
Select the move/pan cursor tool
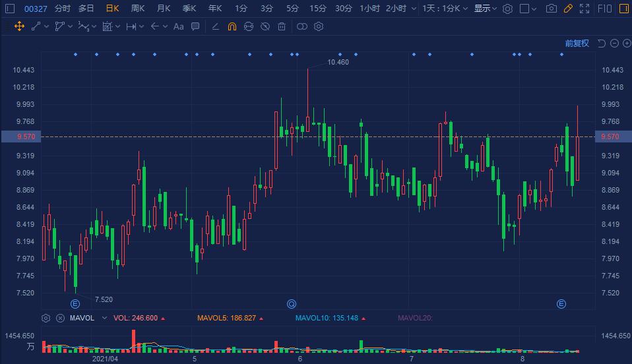19,26
